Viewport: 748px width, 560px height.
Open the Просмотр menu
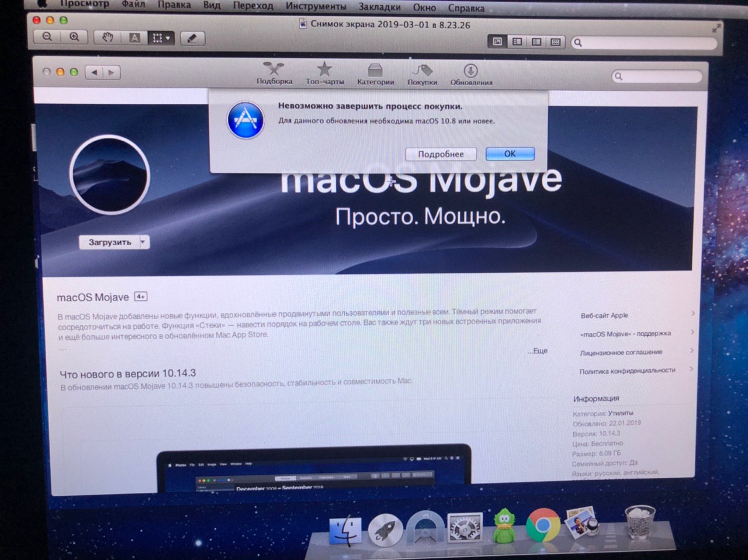coord(84,4)
